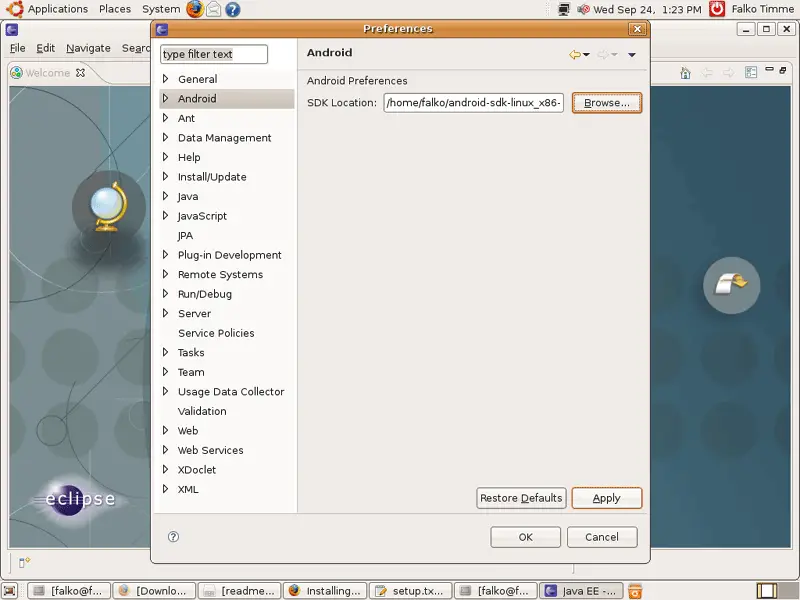The height and width of the screenshot is (600, 800).
Task: Open the network monitor tray icon
Action: tap(563, 9)
